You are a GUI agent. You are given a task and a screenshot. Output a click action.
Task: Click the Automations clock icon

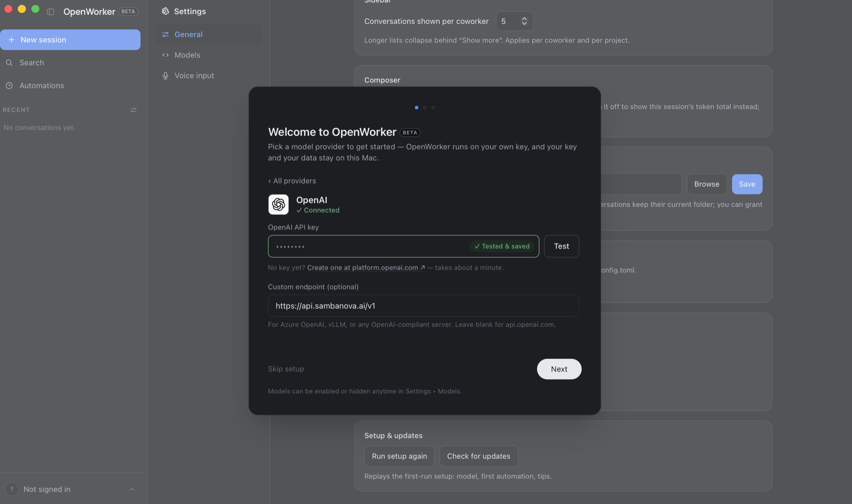pos(9,86)
